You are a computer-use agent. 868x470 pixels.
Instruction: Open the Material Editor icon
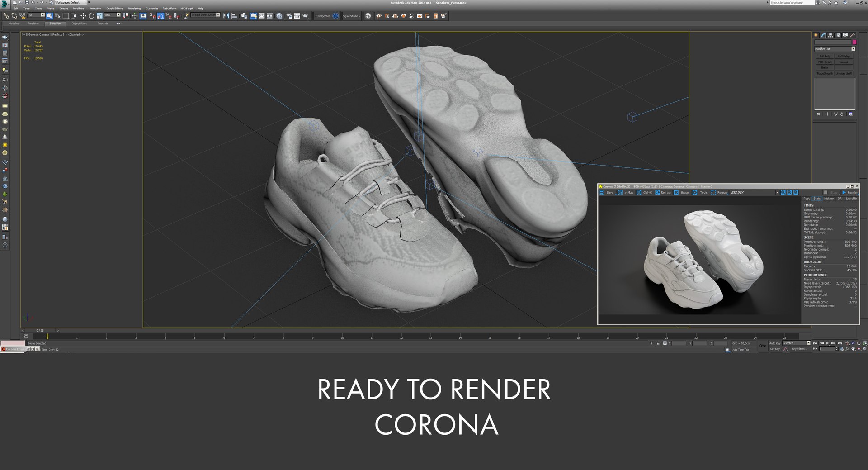[279, 16]
